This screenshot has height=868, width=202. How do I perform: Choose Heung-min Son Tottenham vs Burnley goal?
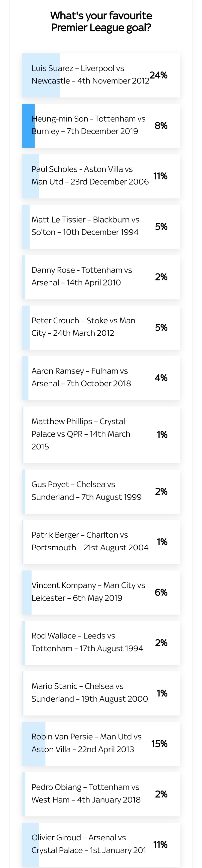click(x=101, y=126)
